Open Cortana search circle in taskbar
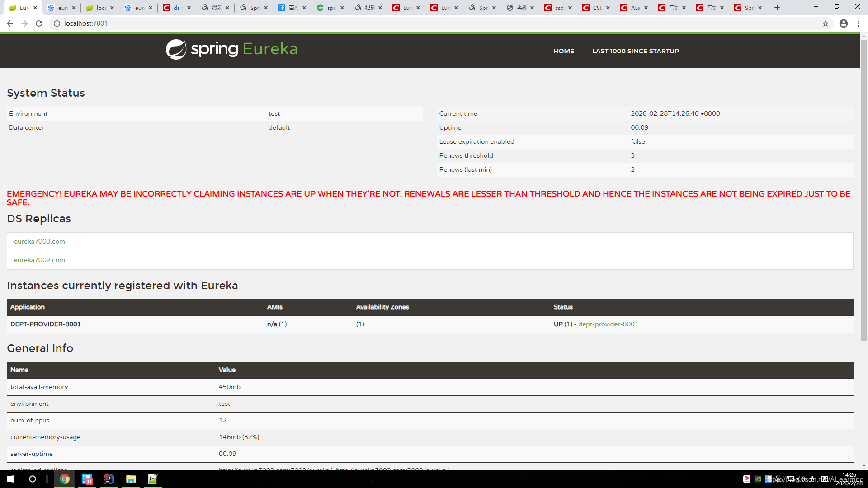Image resolution: width=868 pixels, height=488 pixels. pos(33,479)
